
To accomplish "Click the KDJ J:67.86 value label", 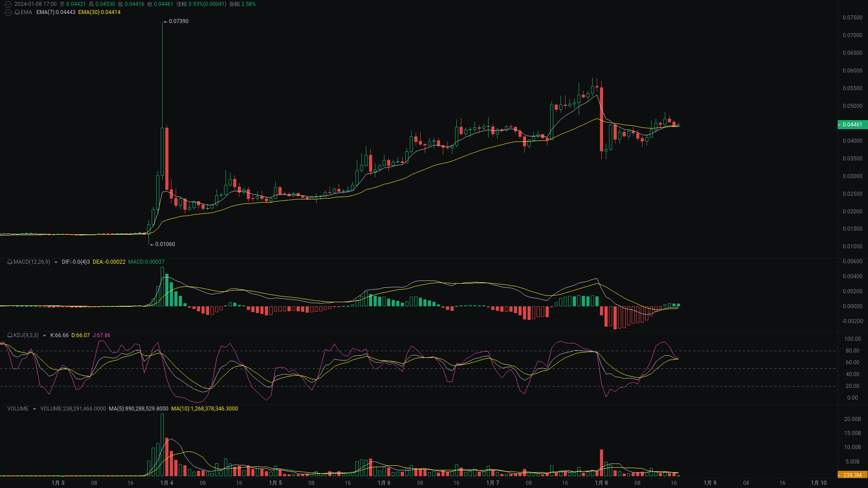I will click(x=101, y=335).
